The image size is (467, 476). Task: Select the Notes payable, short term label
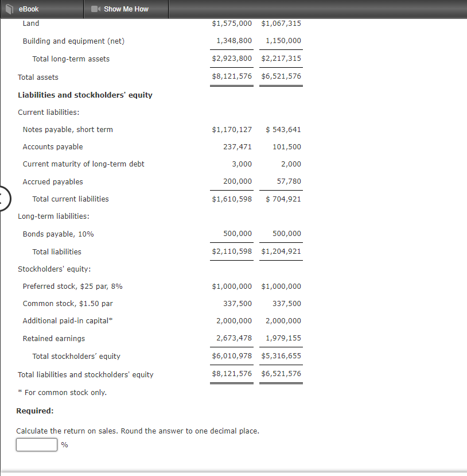pos(68,129)
